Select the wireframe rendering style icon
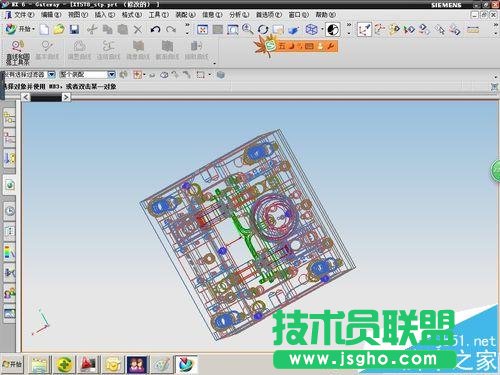Image resolution: width=500 pixels, height=375 pixels. (x=311, y=29)
